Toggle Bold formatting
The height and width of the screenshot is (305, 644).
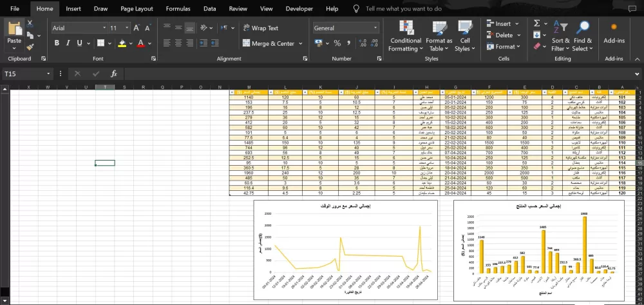coord(57,43)
